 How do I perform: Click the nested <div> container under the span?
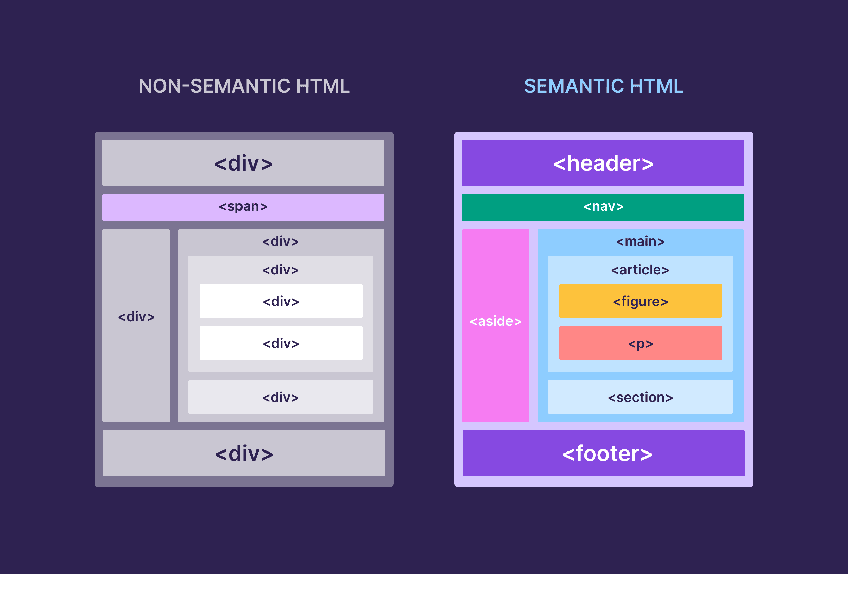pos(281,241)
